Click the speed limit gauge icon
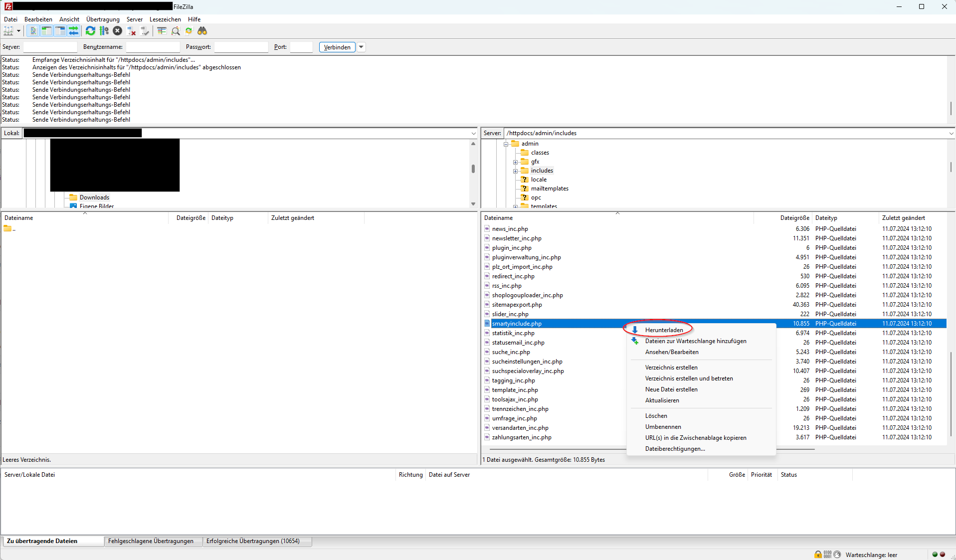 [x=837, y=555]
